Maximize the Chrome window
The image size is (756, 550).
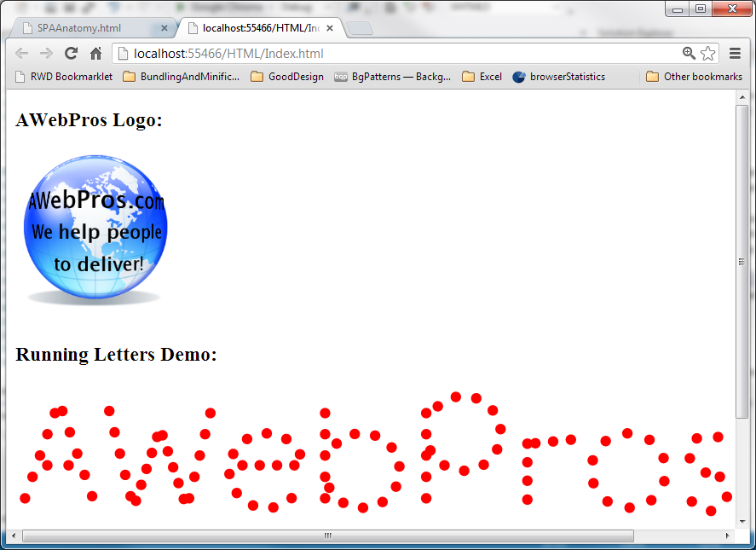[x=700, y=9]
